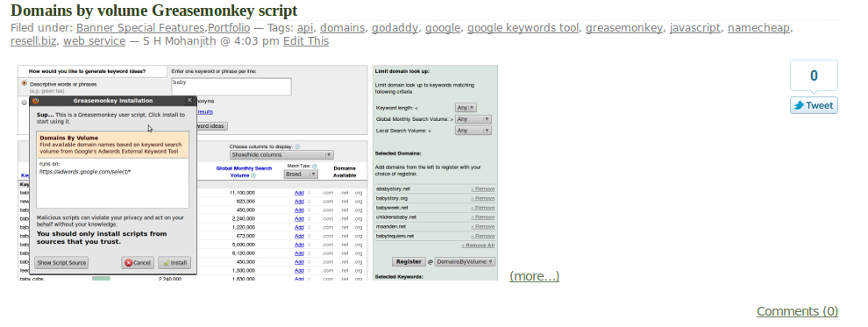Open the Portfolio category link
This screenshot has height=327, width=868.
(229, 28)
